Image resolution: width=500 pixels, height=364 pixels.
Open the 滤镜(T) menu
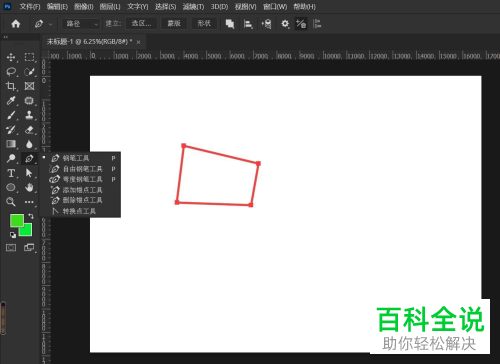[x=193, y=7]
